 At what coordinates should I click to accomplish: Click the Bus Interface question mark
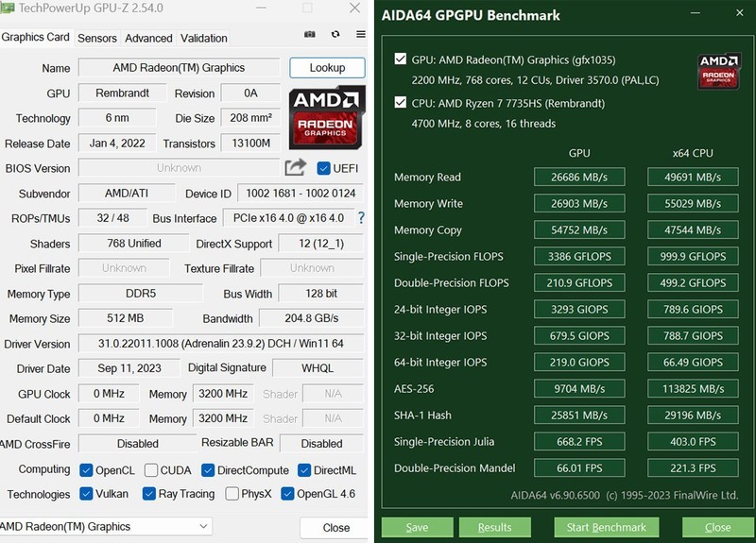tap(361, 218)
